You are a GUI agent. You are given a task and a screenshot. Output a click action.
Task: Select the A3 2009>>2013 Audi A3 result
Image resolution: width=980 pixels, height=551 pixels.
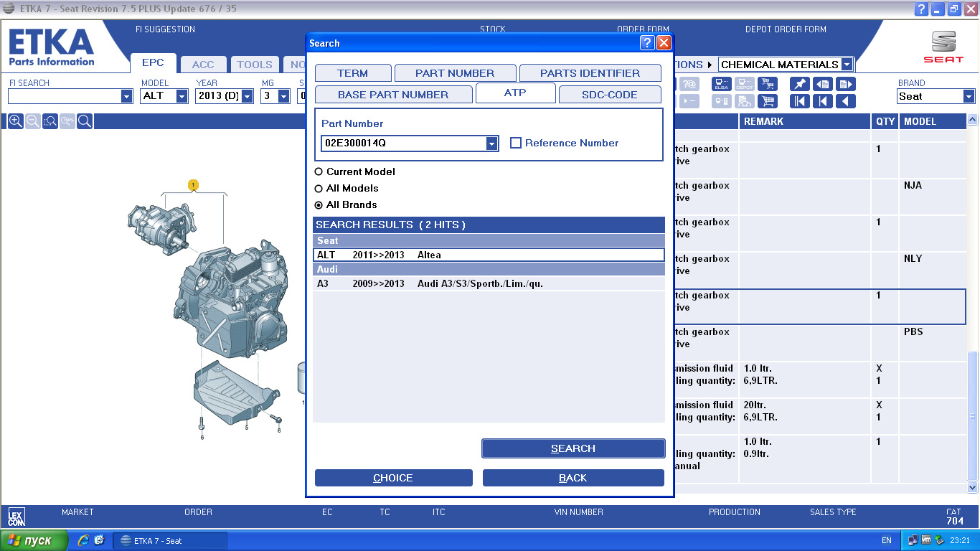point(489,283)
